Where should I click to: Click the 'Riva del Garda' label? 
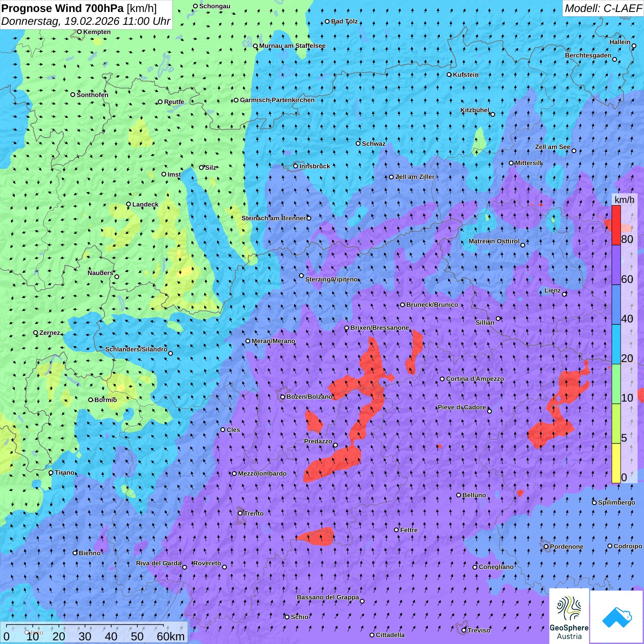pos(159,563)
